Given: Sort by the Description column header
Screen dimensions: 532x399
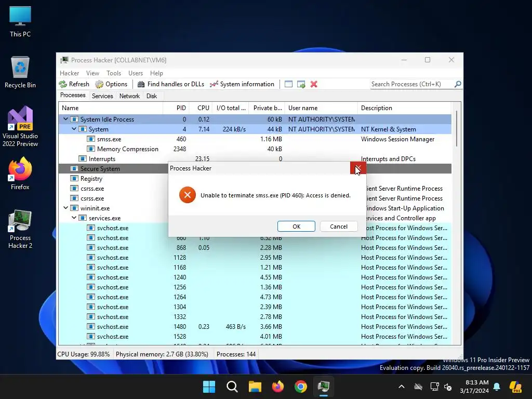Looking at the screenshot, I should 404,108.
